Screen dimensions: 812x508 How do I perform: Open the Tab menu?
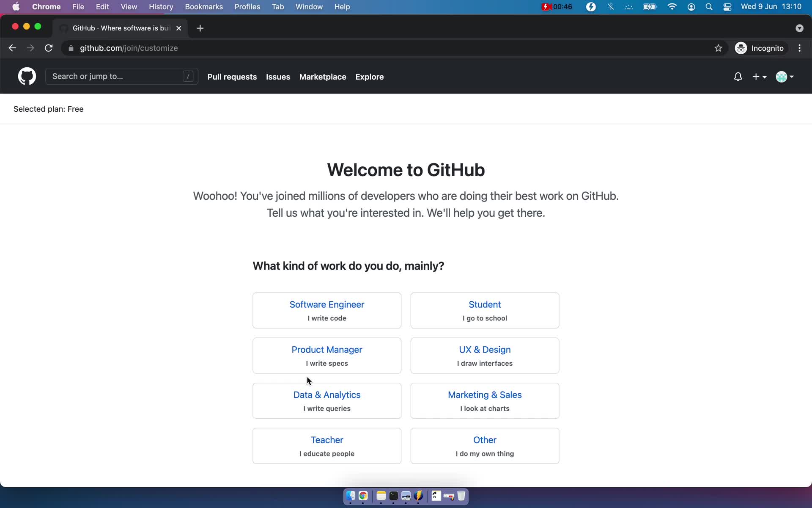point(278,7)
